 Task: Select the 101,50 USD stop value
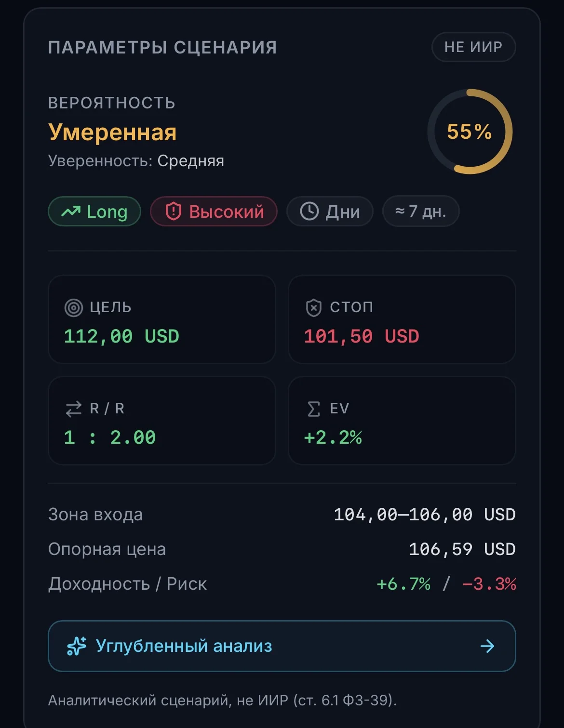(x=362, y=336)
